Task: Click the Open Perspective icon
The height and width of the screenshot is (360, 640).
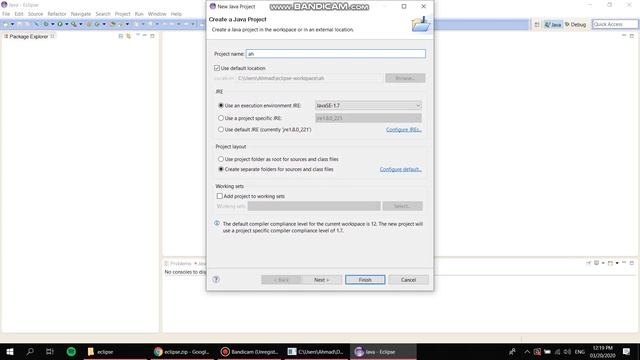Action: 537,24
